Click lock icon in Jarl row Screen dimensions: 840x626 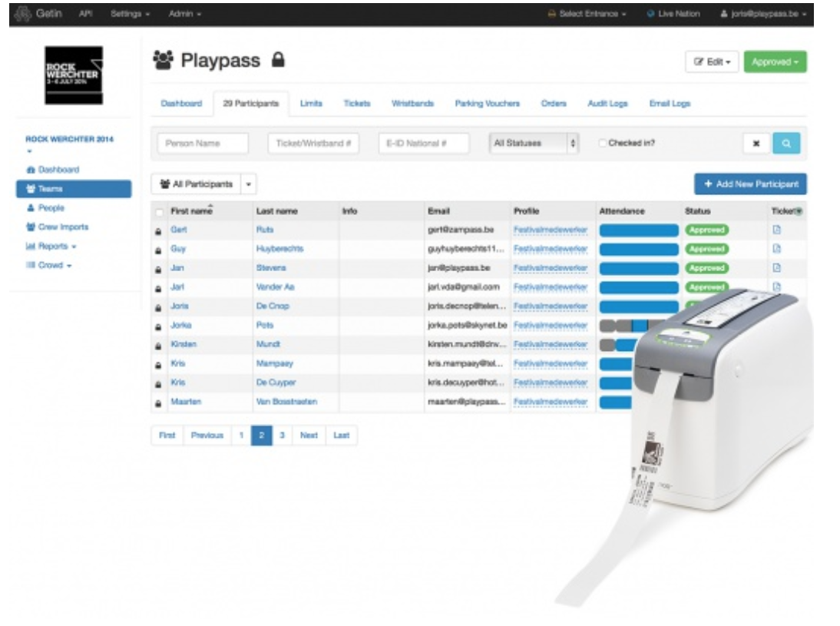pos(158,288)
